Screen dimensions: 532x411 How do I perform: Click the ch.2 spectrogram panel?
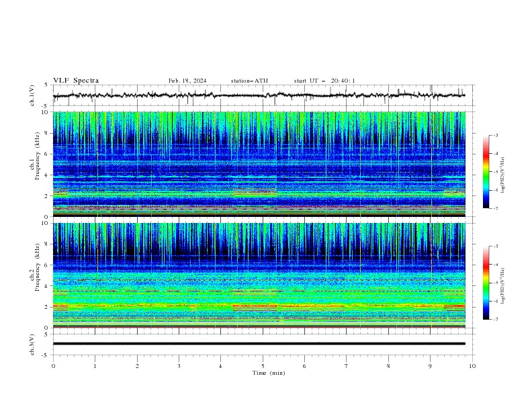coord(259,275)
